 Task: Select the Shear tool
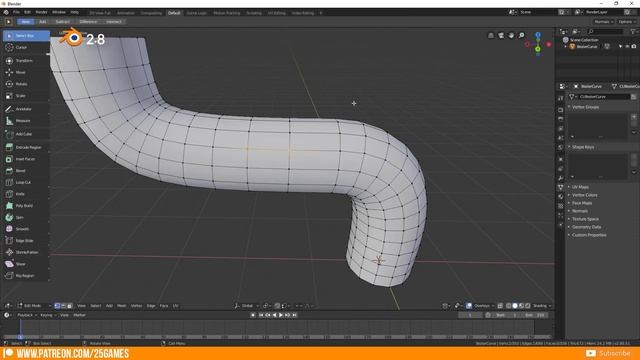click(26, 264)
